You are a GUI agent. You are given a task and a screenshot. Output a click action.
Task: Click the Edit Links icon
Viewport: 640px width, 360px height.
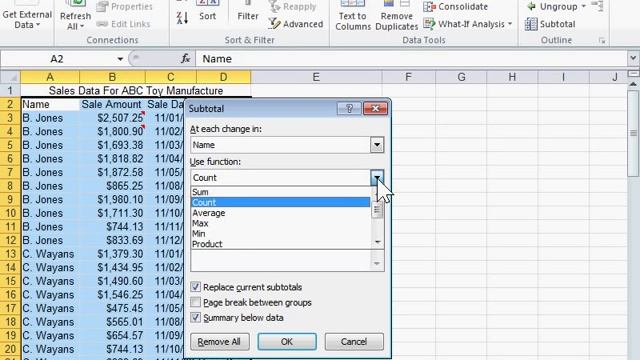[102, 24]
